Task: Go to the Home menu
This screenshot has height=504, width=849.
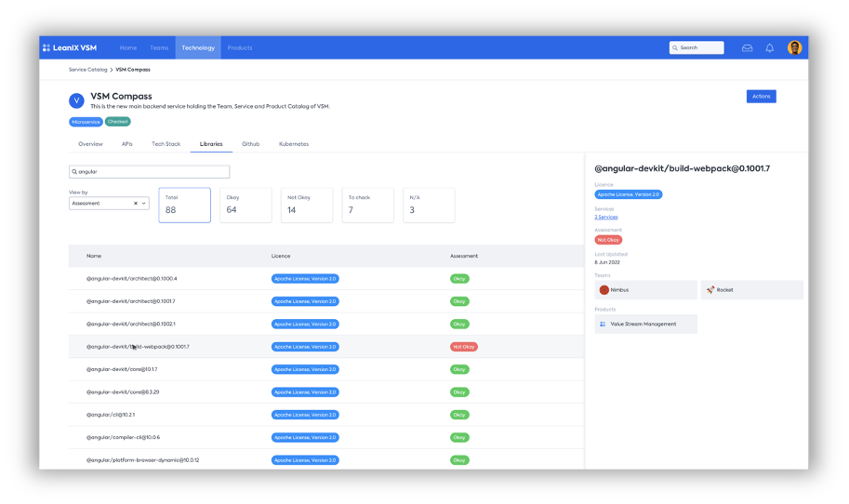Action: click(128, 47)
